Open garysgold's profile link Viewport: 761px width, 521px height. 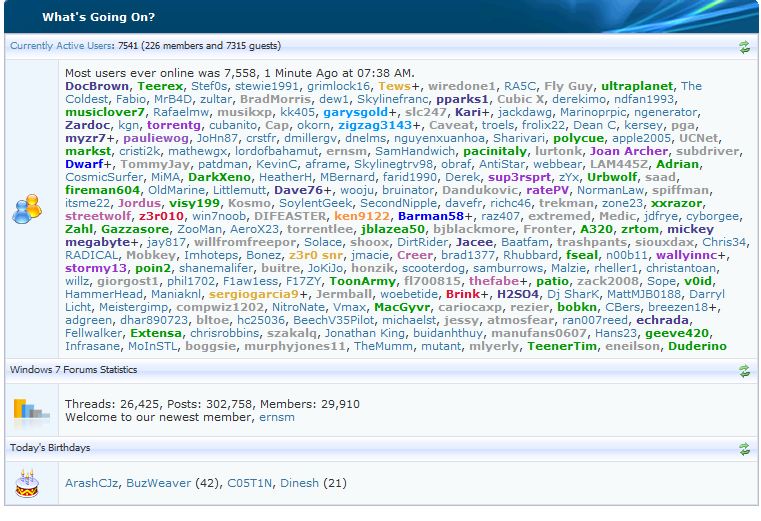[355, 112]
